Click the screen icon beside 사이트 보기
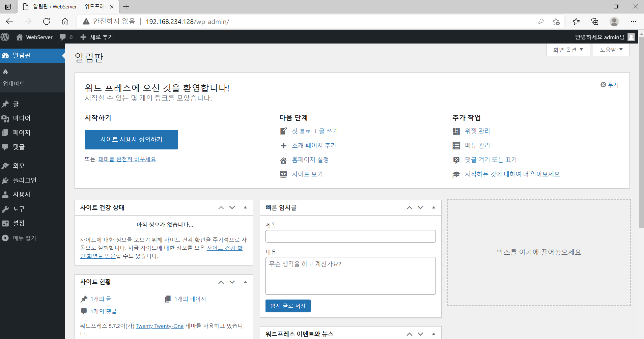This screenshot has height=339, width=644. (284, 174)
